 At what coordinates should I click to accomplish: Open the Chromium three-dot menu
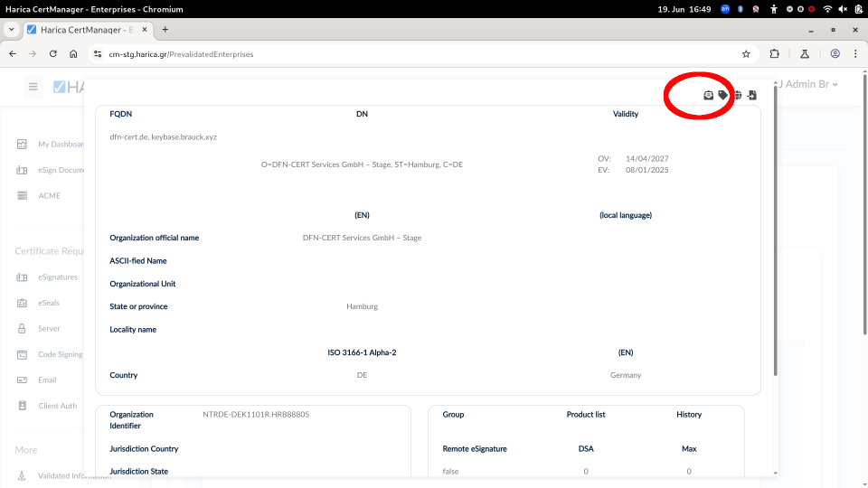click(855, 53)
